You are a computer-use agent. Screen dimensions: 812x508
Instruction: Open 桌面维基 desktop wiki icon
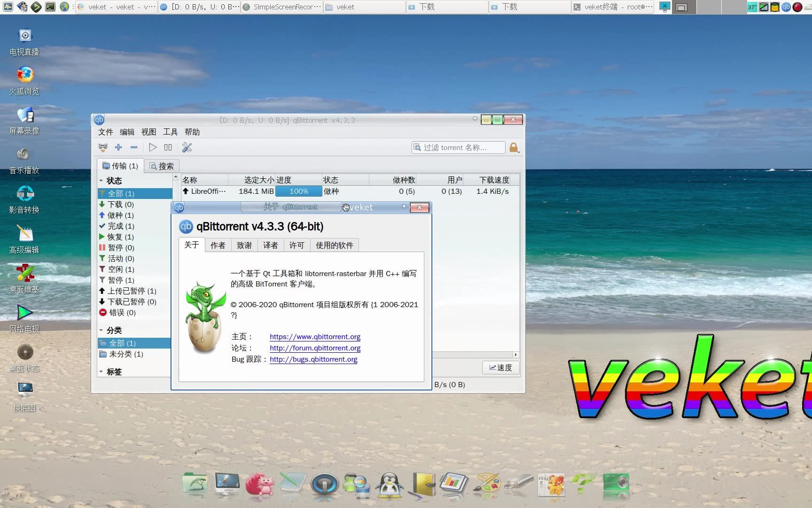24,279
